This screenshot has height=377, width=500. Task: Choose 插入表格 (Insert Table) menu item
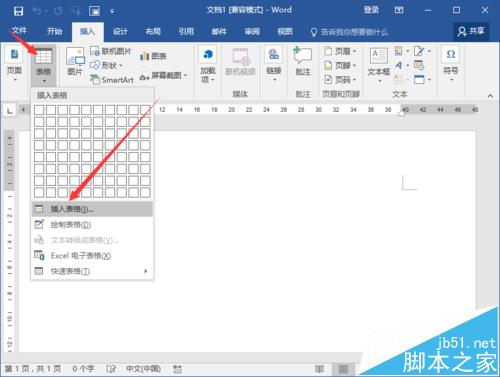pos(92,209)
